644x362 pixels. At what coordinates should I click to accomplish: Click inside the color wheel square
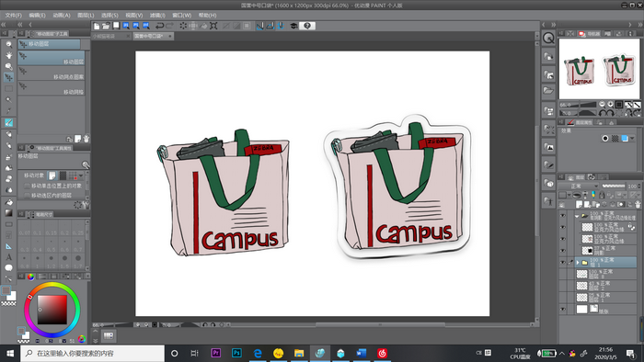click(52, 309)
